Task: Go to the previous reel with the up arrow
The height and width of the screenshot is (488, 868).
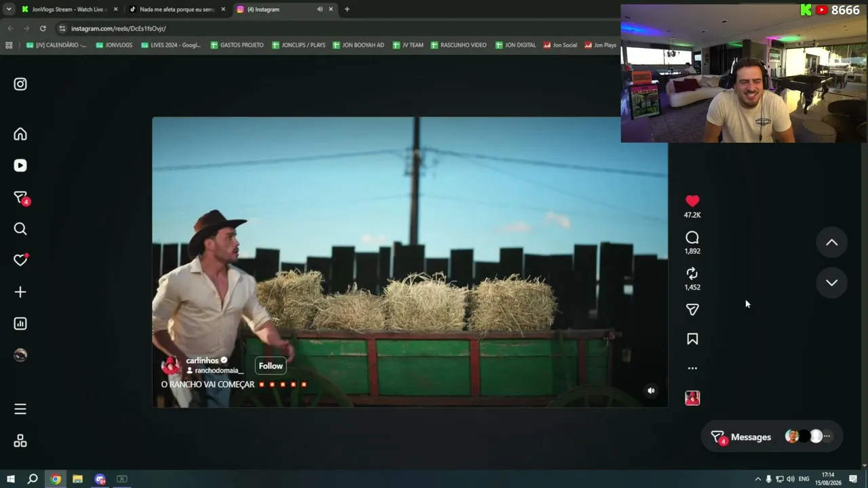Action: coord(831,243)
